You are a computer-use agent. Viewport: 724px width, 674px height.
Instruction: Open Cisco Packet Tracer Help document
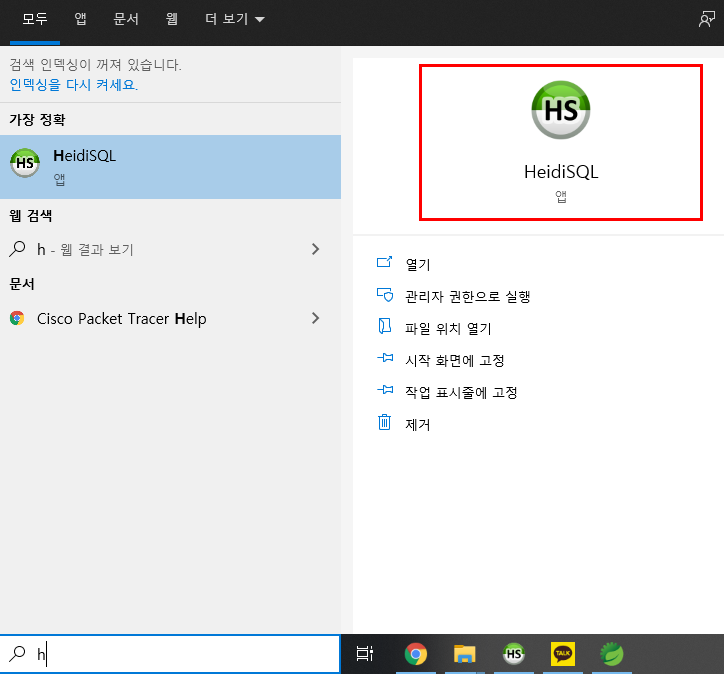tap(170, 319)
